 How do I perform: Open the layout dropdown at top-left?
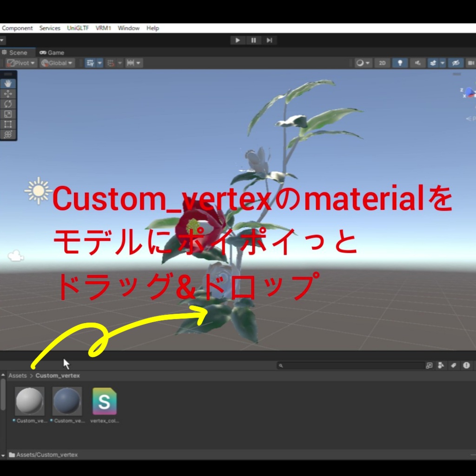[2, 40]
